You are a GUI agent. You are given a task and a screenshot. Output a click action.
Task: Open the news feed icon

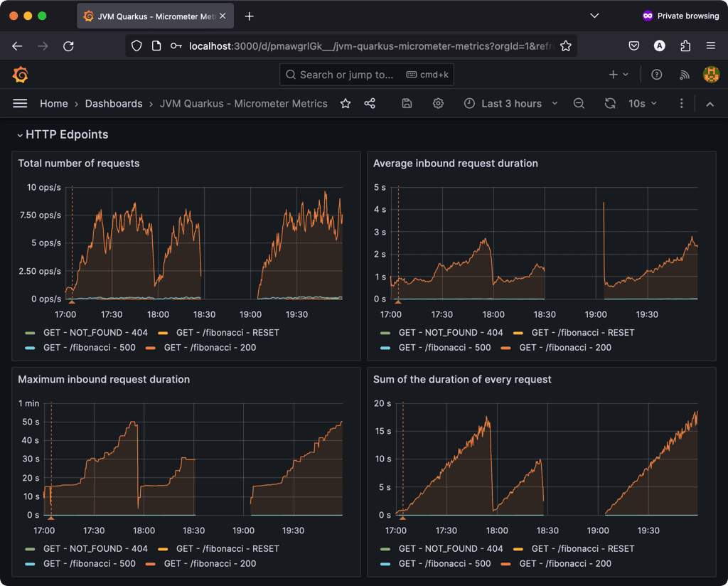pyautogui.click(x=685, y=75)
